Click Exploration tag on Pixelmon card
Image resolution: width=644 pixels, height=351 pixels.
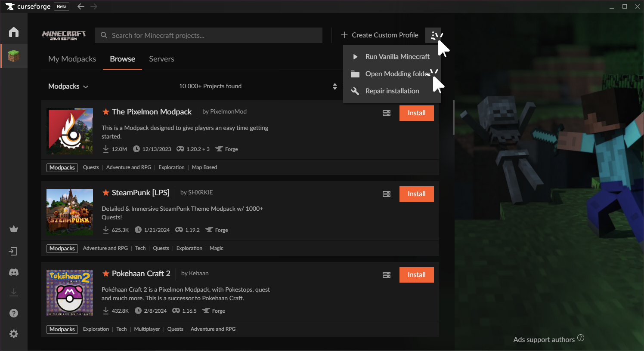(171, 167)
